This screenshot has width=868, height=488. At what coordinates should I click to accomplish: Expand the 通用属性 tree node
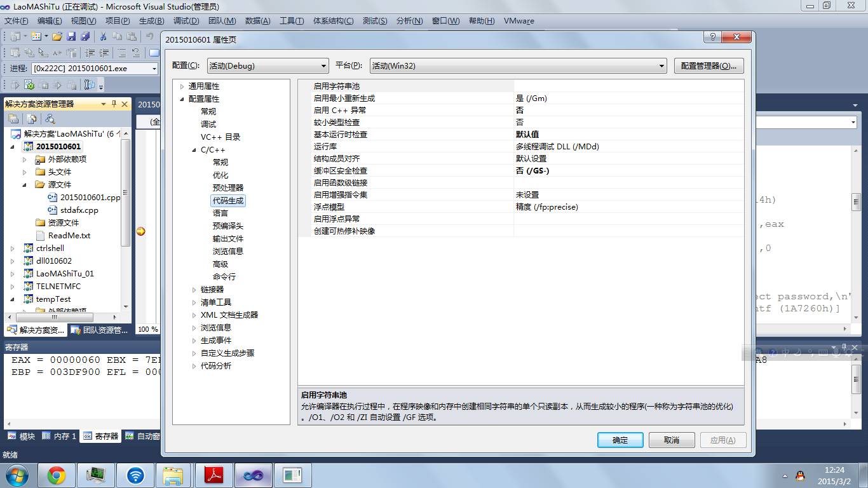tap(182, 86)
